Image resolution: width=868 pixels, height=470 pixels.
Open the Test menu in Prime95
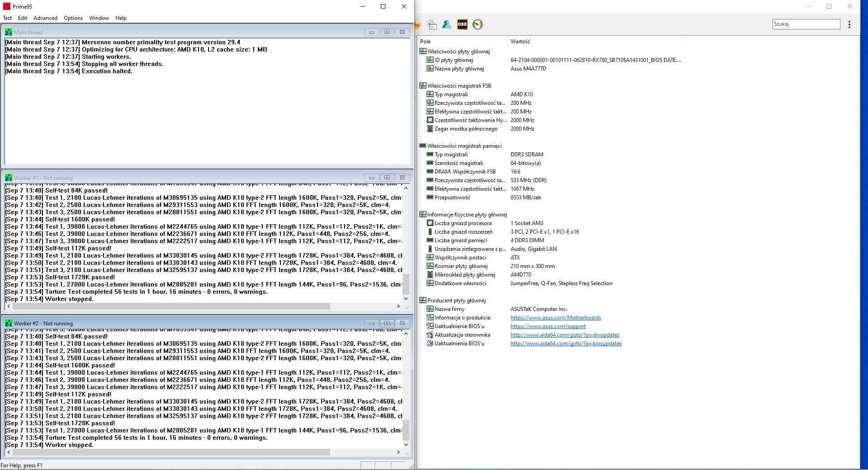[7, 18]
